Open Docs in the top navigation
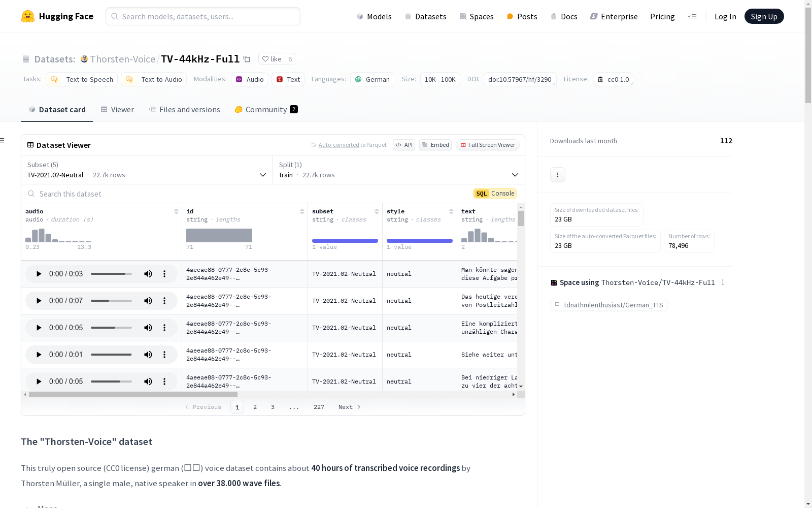Image resolution: width=812 pixels, height=508 pixels. [x=564, y=16]
